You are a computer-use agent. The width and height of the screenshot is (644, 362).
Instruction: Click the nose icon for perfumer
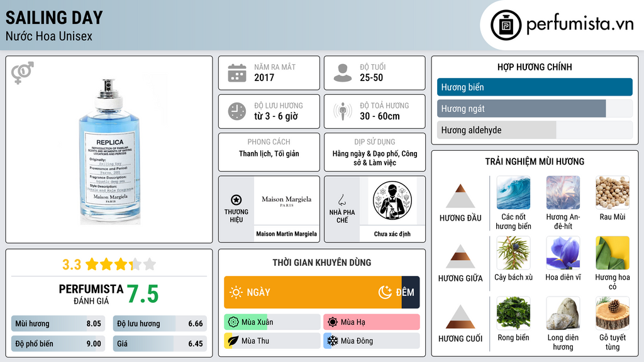[341, 200]
